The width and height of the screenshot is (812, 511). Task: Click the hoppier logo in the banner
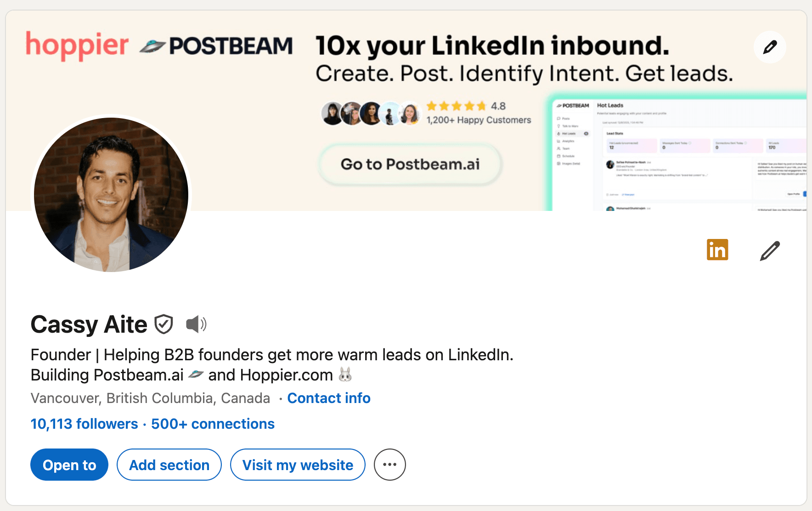tap(77, 45)
